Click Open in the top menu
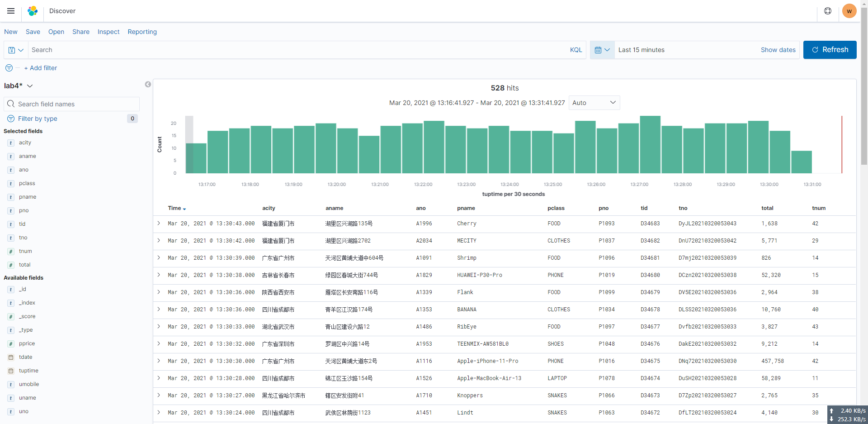This screenshot has width=868, height=424. (56, 32)
